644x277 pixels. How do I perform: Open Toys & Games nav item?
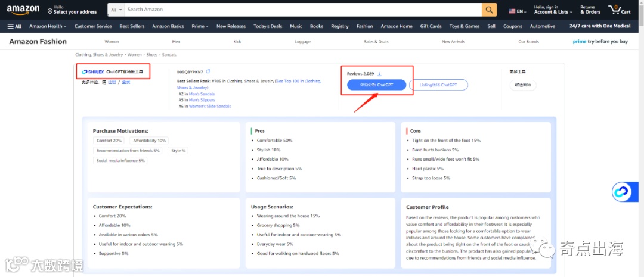coord(465,26)
